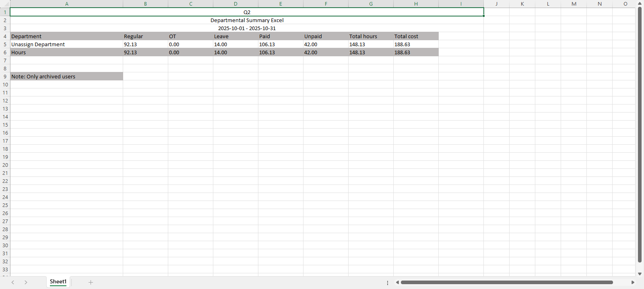Click the 'Note: Only archived users' cell
This screenshot has height=289, width=644.
point(66,76)
